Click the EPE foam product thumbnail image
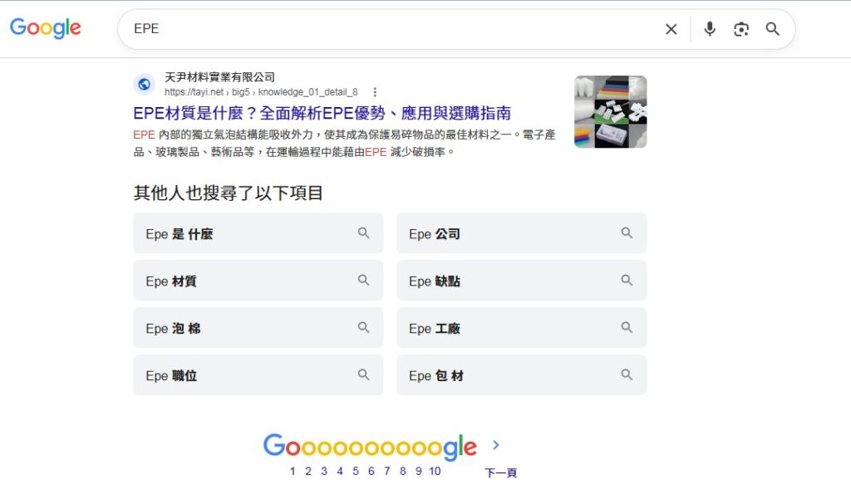 [x=611, y=112]
